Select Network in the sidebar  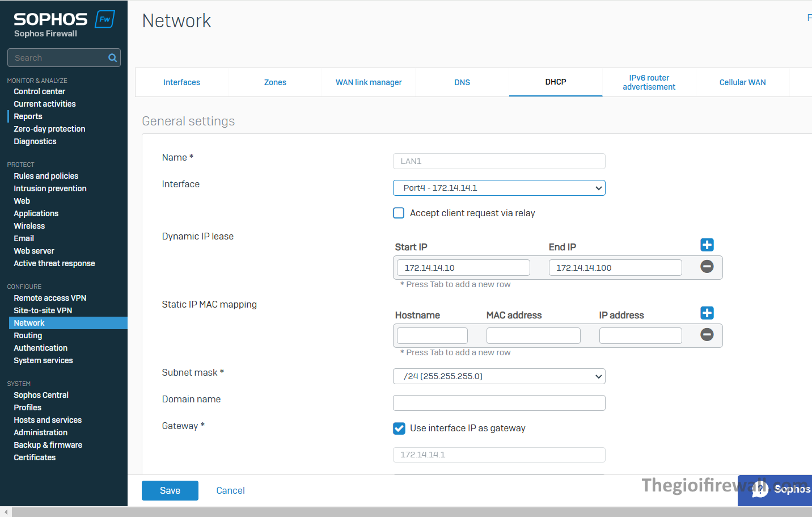click(68, 323)
